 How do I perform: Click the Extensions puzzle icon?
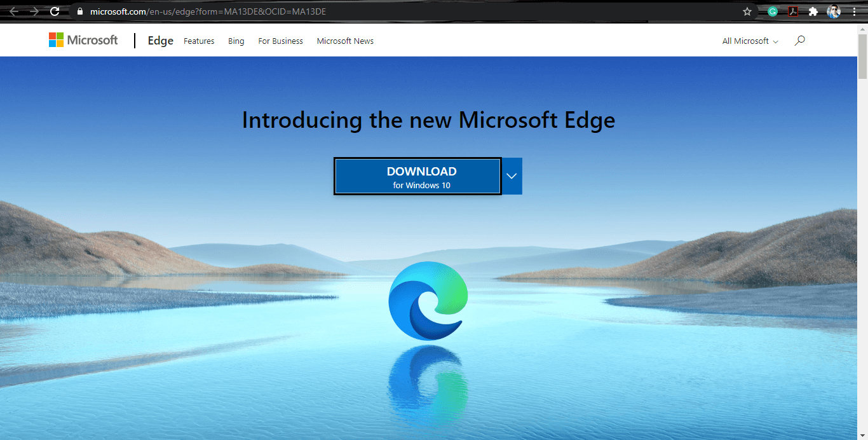coord(813,11)
